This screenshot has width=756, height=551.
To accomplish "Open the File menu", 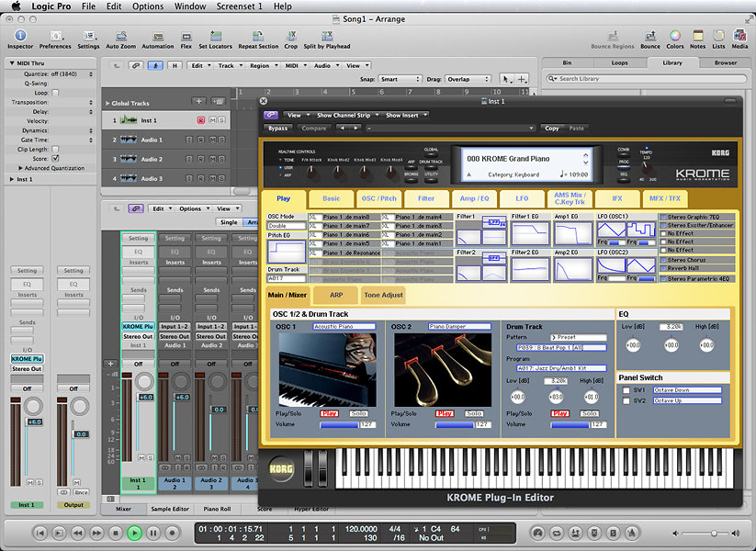I will (x=88, y=6).
